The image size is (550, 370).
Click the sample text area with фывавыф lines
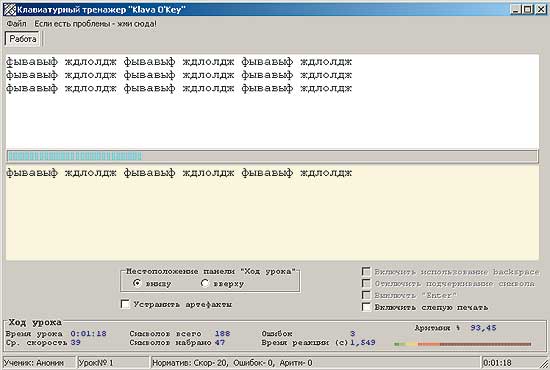[272, 101]
